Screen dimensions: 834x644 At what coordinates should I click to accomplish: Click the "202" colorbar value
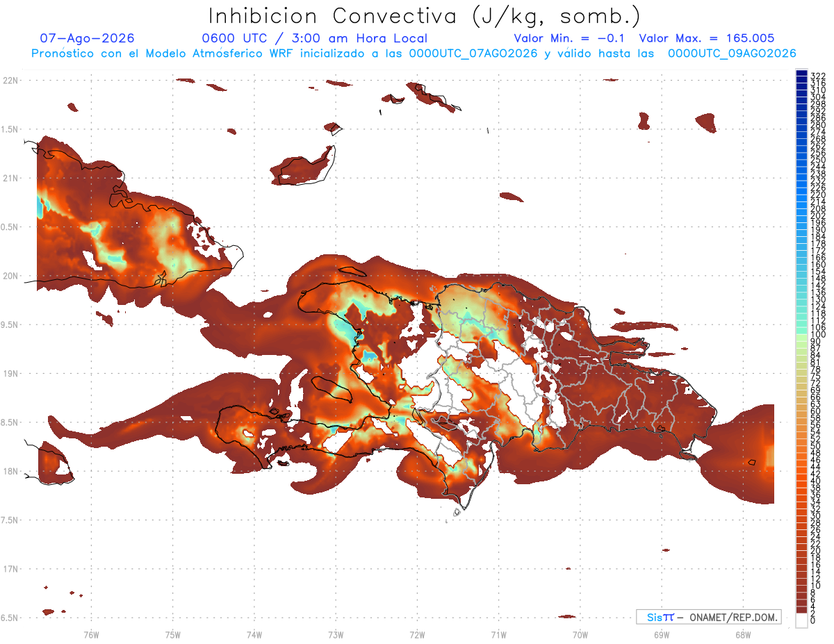[x=817, y=215]
